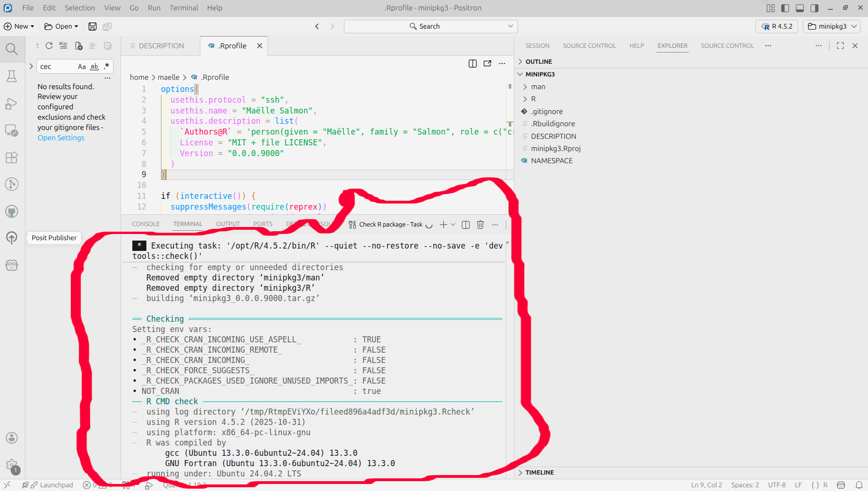The height and width of the screenshot is (491, 868).
Task: Split the editor right
Action: point(472,63)
